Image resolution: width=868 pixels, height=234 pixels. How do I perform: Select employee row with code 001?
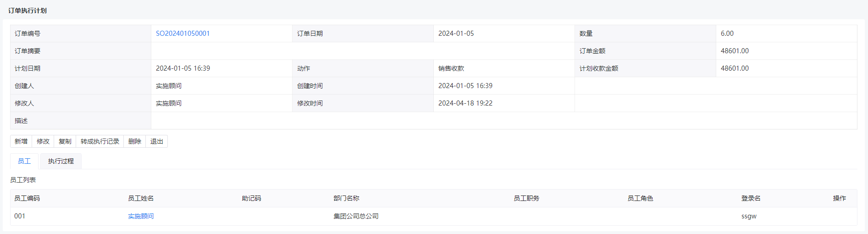pyautogui.click(x=433, y=216)
